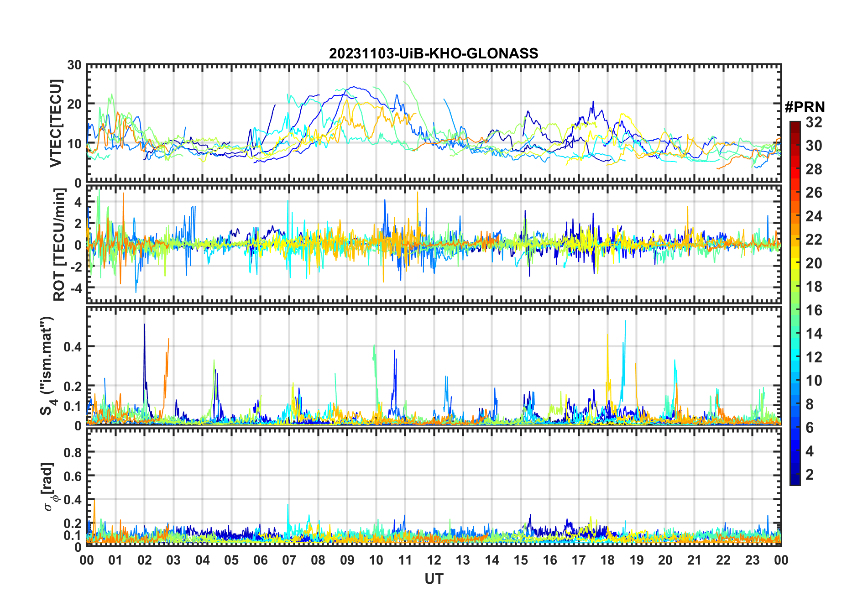Viewport: 868px width, 607px height.
Task: Click the #PRN colorbar title
Action: [805, 107]
